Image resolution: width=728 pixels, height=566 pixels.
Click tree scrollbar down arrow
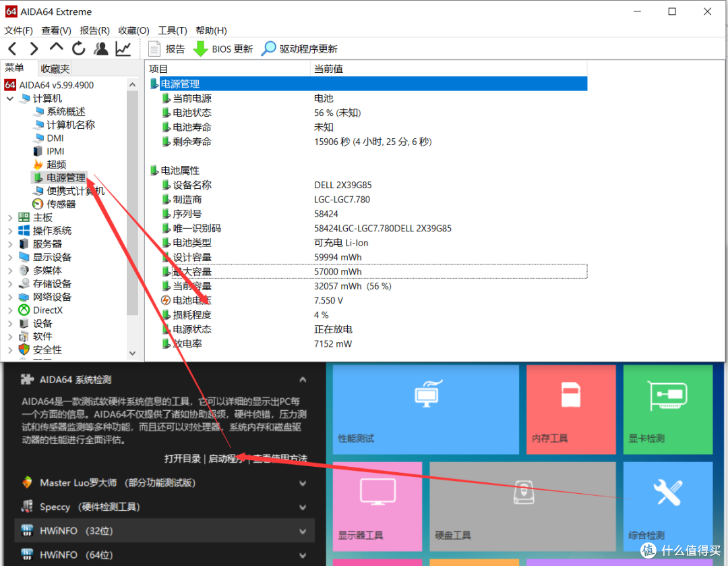click(x=132, y=353)
